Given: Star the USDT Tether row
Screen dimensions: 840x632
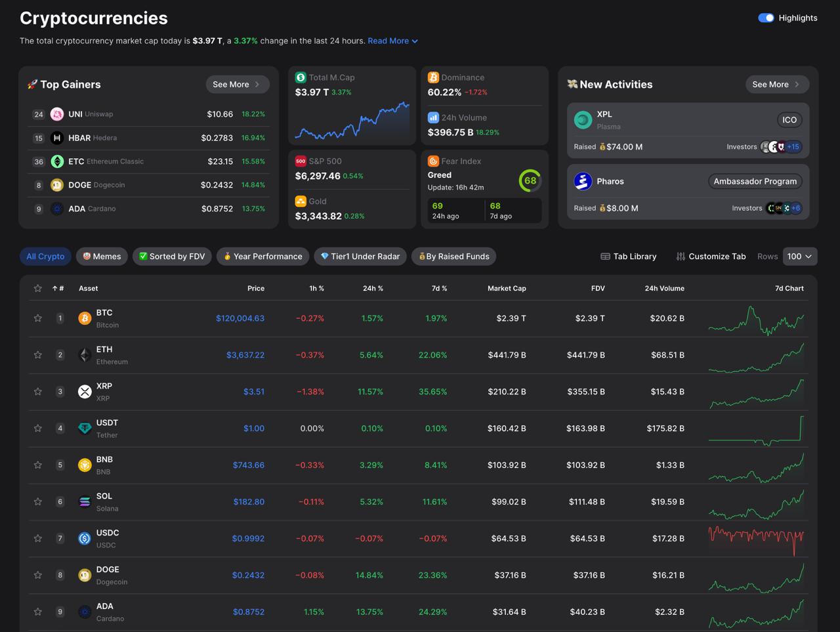Looking at the screenshot, I should coord(38,429).
